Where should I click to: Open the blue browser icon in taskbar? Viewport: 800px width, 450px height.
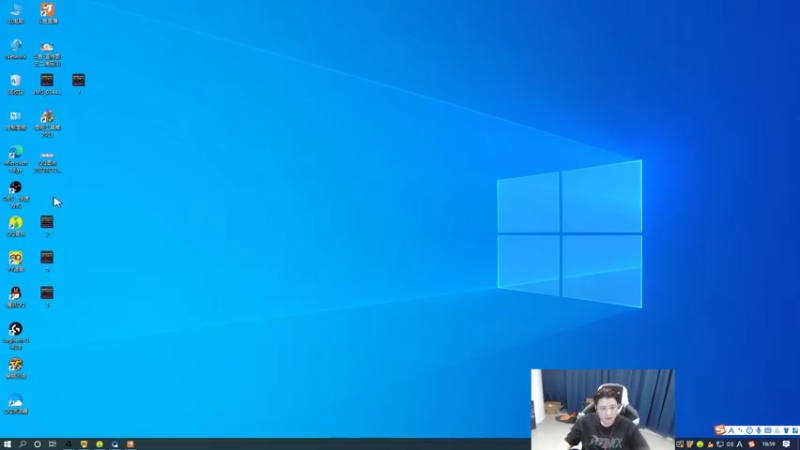coord(115,444)
